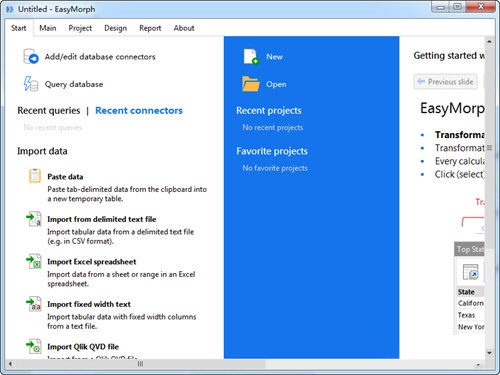Click the 'No recent queries' text
The height and width of the screenshot is (375, 500).
[x=53, y=127]
